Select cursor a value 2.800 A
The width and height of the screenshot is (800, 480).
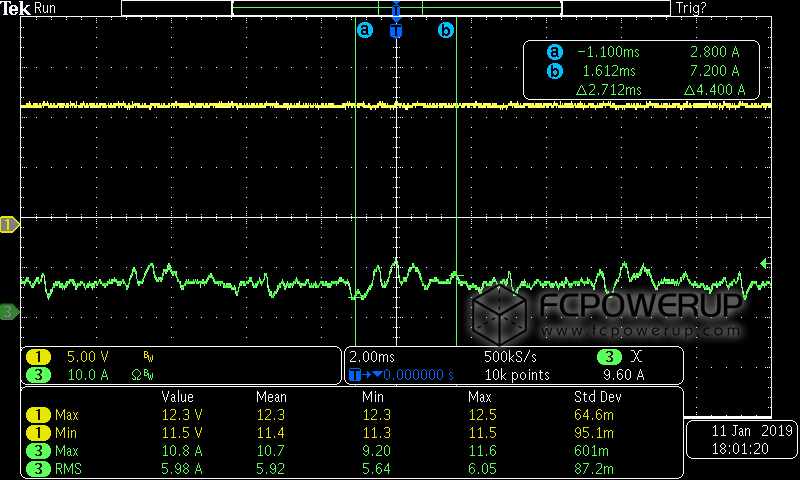tap(714, 52)
